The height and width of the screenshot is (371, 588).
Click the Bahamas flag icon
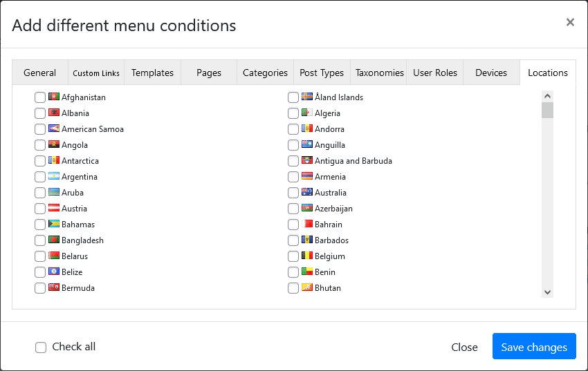click(54, 225)
